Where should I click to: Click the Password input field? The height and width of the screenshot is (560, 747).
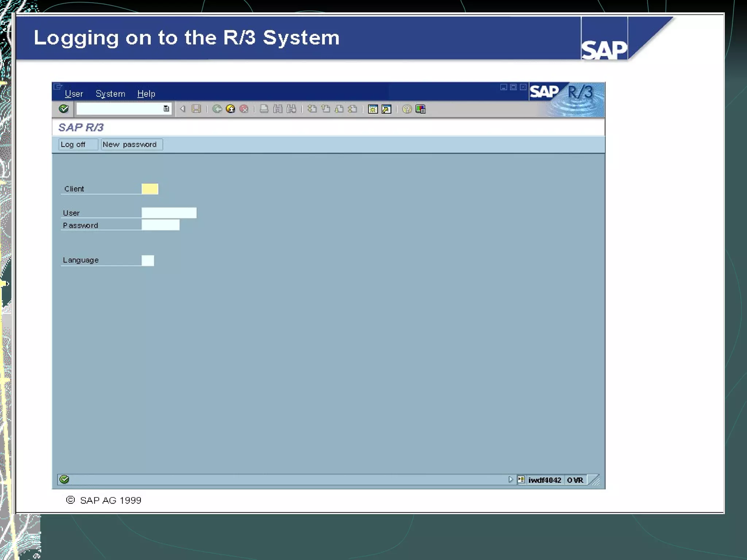(160, 225)
